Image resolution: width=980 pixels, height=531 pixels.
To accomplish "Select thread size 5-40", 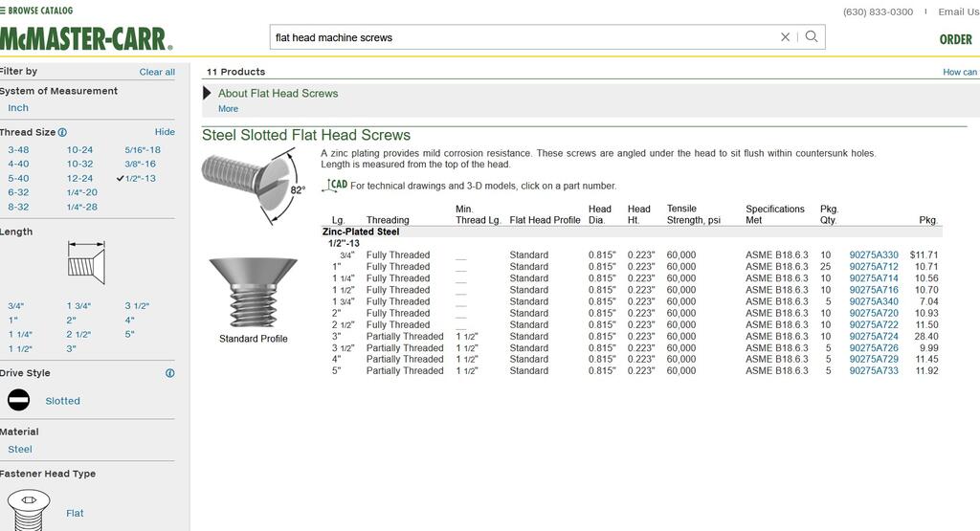I will (18, 178).
